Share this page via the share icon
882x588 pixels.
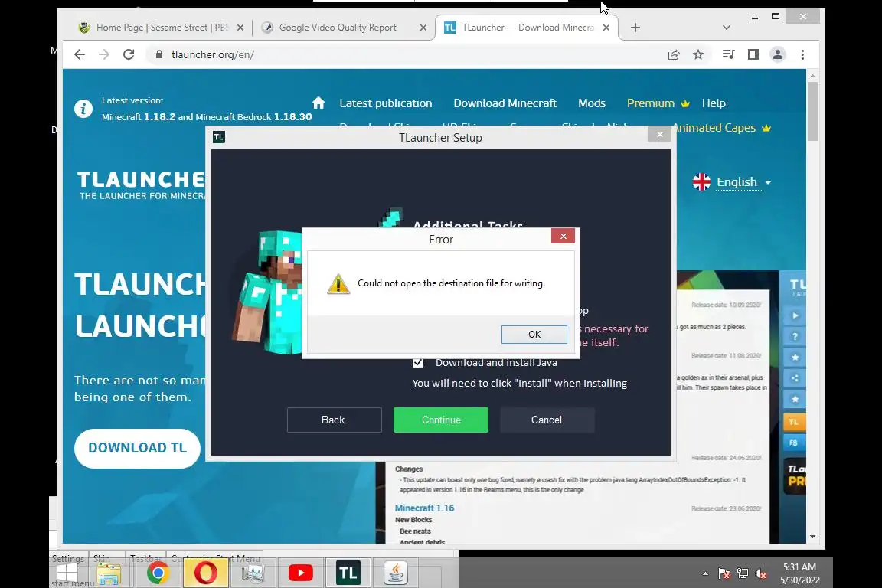click(x=673, y=54)
